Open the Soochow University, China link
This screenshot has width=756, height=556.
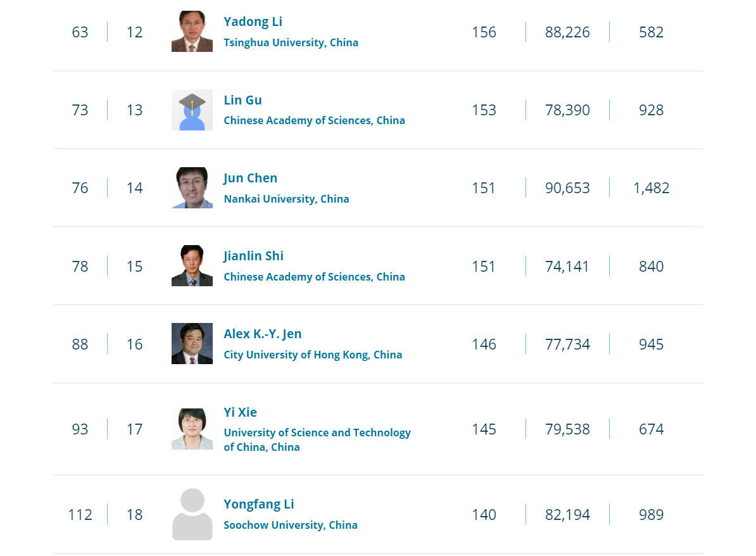tap(290, 525)
